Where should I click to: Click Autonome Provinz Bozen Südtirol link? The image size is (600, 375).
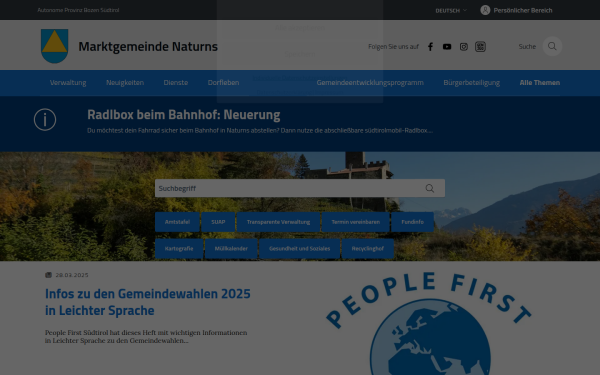(x=78, y=10)
